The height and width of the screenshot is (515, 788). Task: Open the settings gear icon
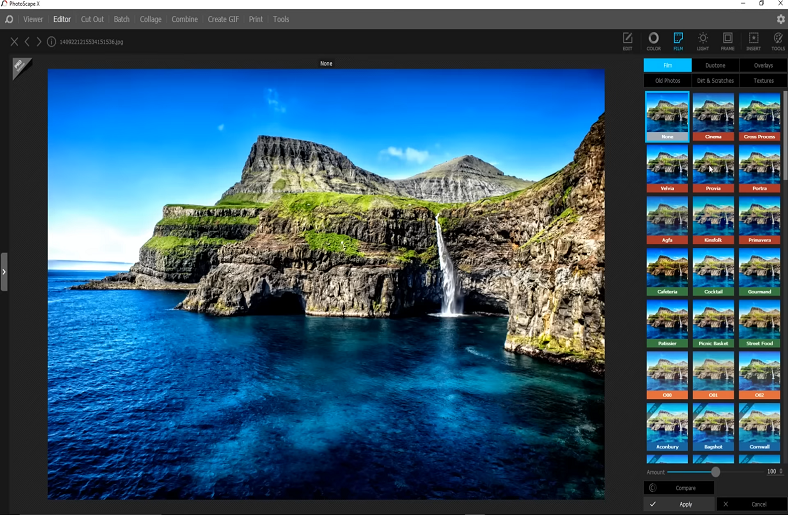tap(780, 19)
